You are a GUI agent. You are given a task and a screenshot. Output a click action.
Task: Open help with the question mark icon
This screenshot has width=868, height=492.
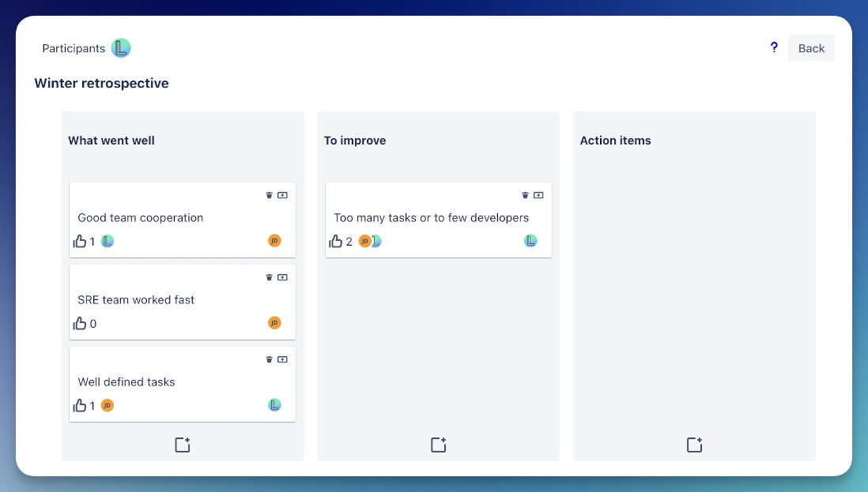[x=774, y=47]
